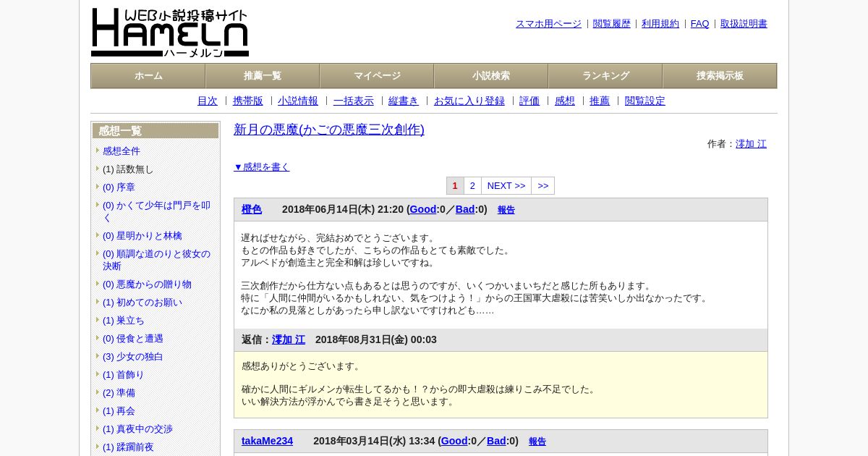Vote Bad on 橙色's review

click(465, 209)
